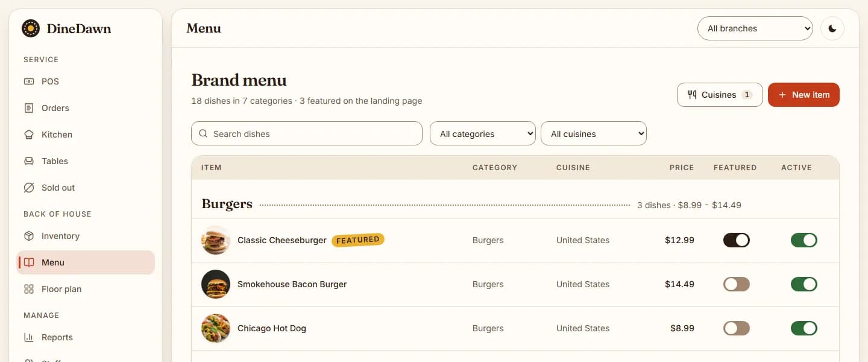Image resolution: width=868 pixels, height=362 pixels.
Task: Turn off Featured for Classic Cheeseburger
Action: [737, 240]
